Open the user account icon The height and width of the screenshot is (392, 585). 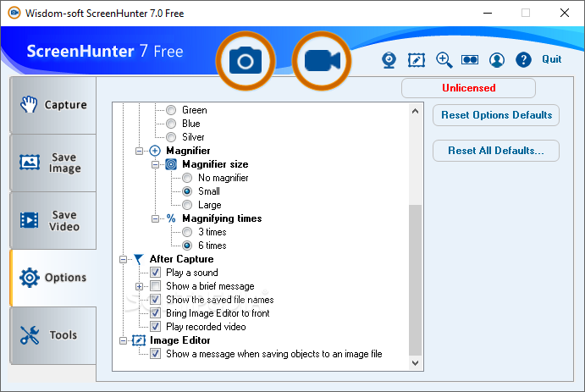point(497,59)
